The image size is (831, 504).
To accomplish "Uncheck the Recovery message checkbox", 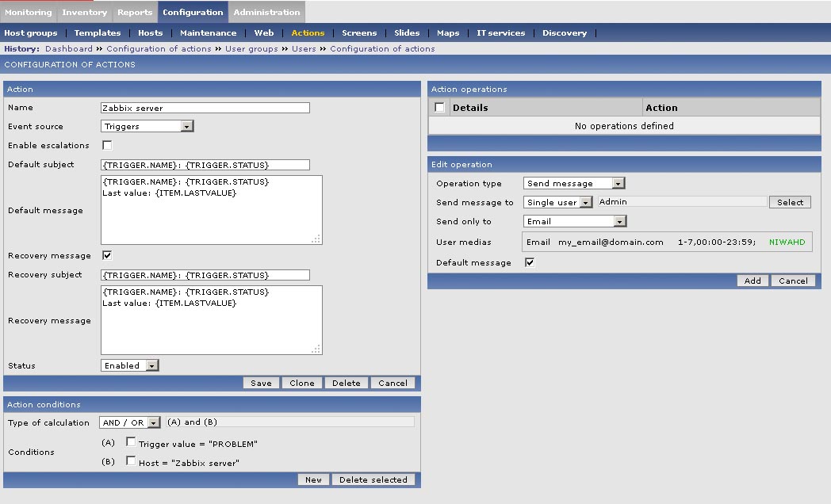I will coord(107,255).
